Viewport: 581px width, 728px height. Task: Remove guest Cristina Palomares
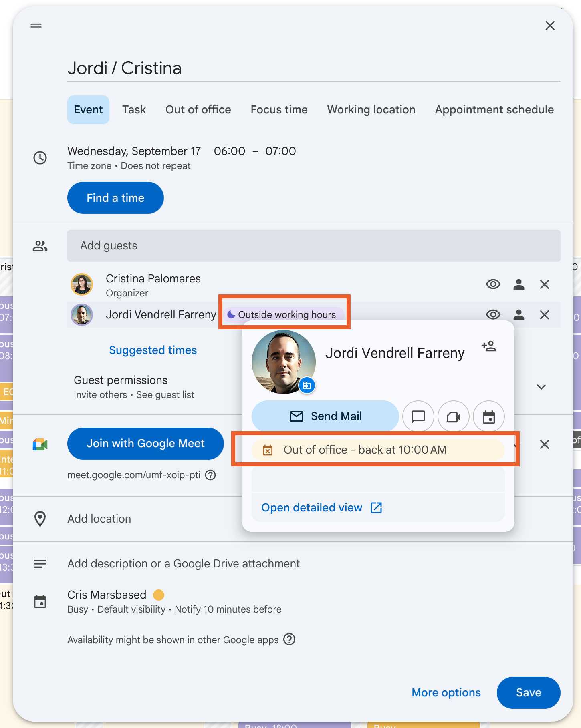[x=544, y=284]
